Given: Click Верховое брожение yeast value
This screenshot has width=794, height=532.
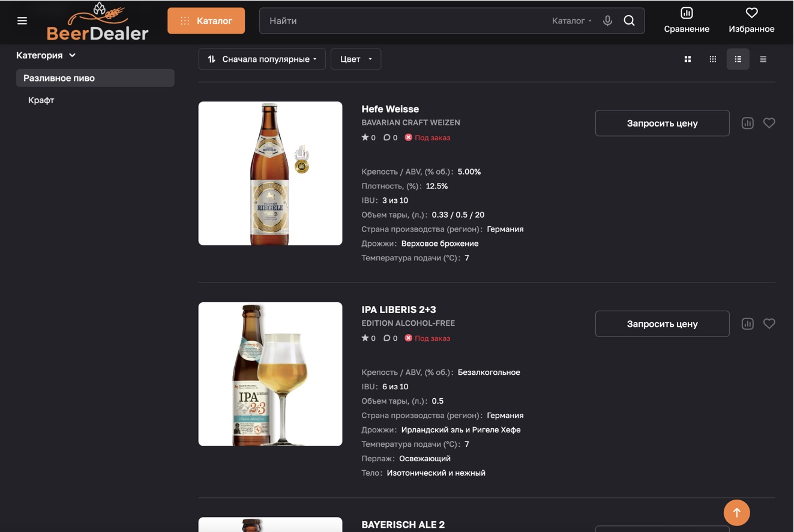Looking at the screenshot, I should 440,244.
